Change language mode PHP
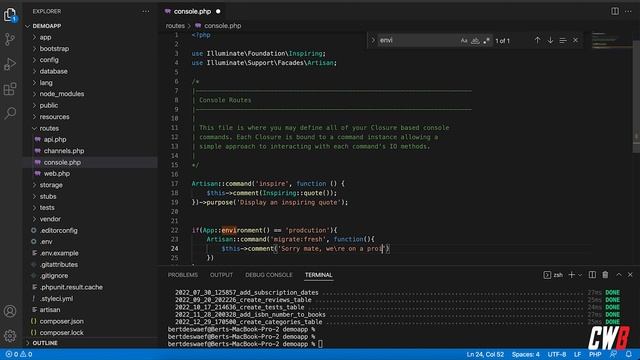640x360 pixels. (595, 354)
